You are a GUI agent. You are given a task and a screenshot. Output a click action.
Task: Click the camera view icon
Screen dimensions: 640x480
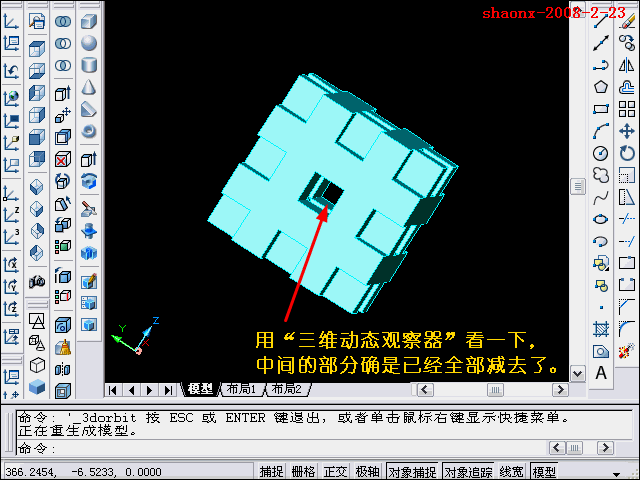[x=37, y=281]
